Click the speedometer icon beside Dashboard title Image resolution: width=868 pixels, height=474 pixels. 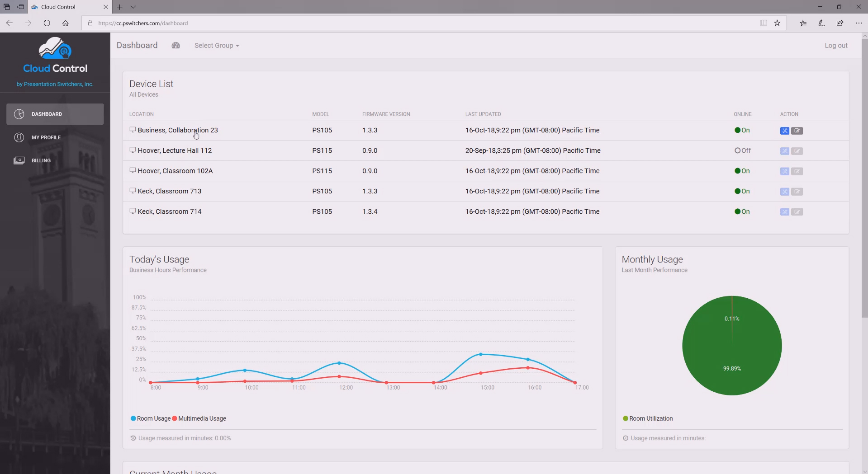[x=176, y=45]
